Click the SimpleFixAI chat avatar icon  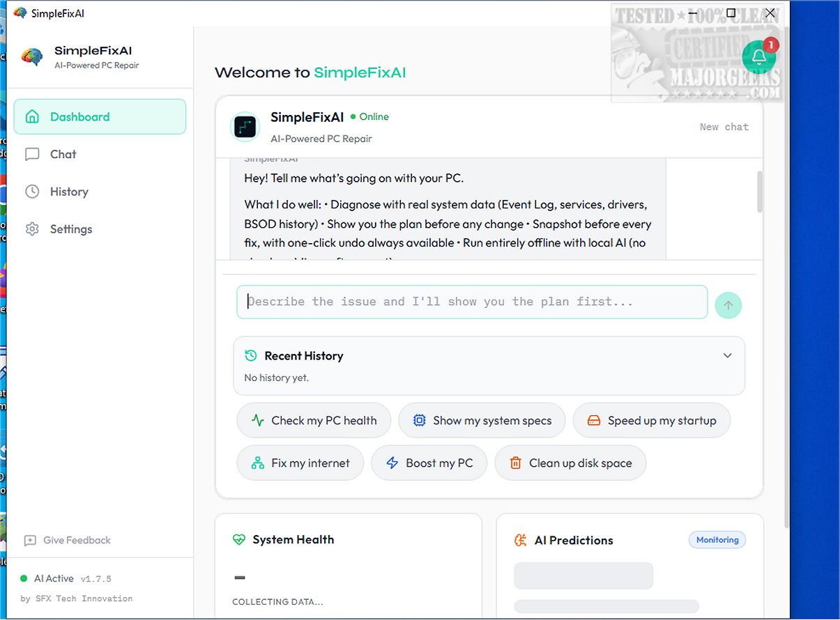pyautogui.click(x=245, y=127)
